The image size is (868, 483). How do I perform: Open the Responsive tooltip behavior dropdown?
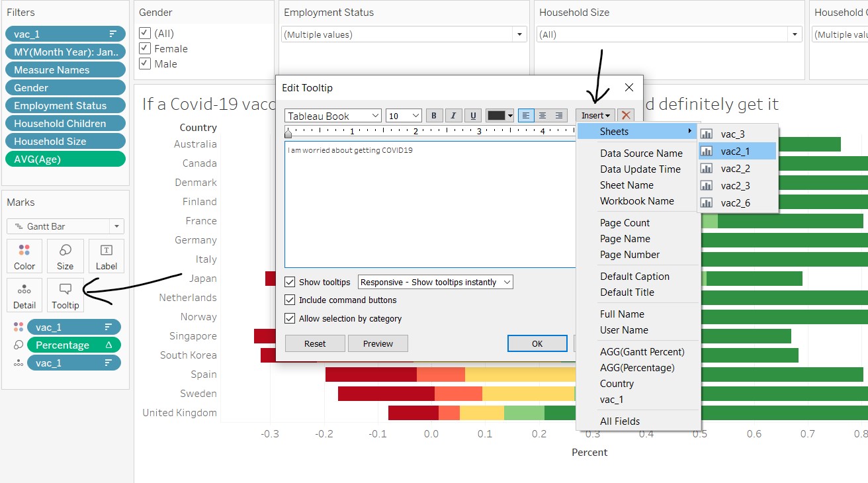pyautogui.click(x=435, y=282)
